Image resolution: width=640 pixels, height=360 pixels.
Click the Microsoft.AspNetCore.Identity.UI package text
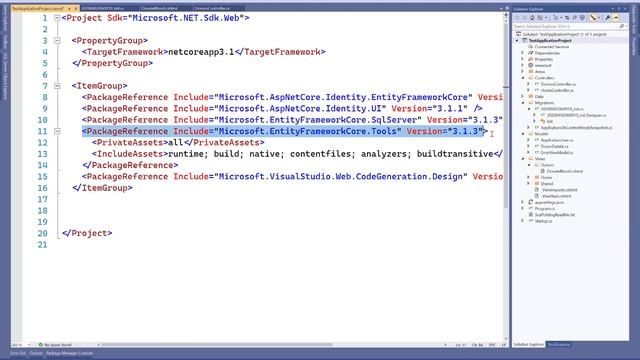302,109
